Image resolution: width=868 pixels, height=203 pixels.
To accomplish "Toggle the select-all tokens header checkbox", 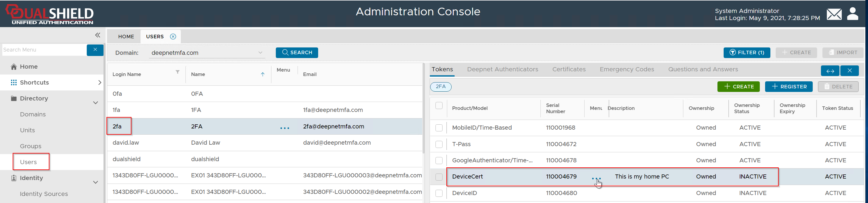I will [x=439, y=105].
